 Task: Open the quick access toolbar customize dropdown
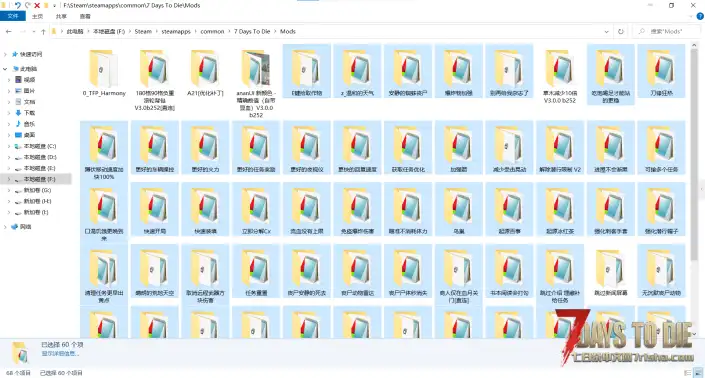point(54,5)
